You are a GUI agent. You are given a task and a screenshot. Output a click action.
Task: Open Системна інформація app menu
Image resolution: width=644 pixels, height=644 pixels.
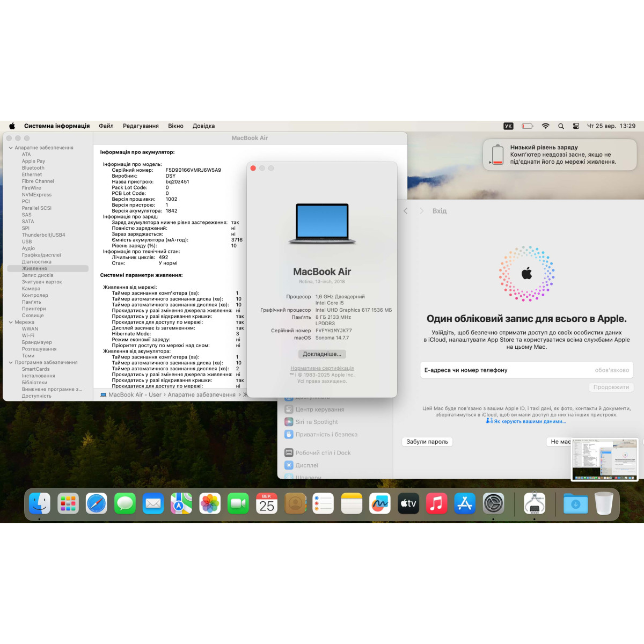click(57, 126)
